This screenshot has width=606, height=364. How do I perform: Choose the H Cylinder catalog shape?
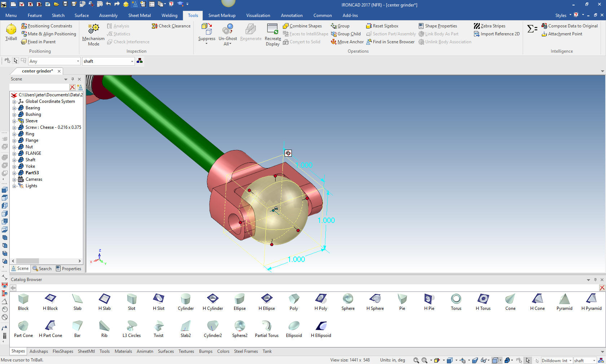click(212, 299)
